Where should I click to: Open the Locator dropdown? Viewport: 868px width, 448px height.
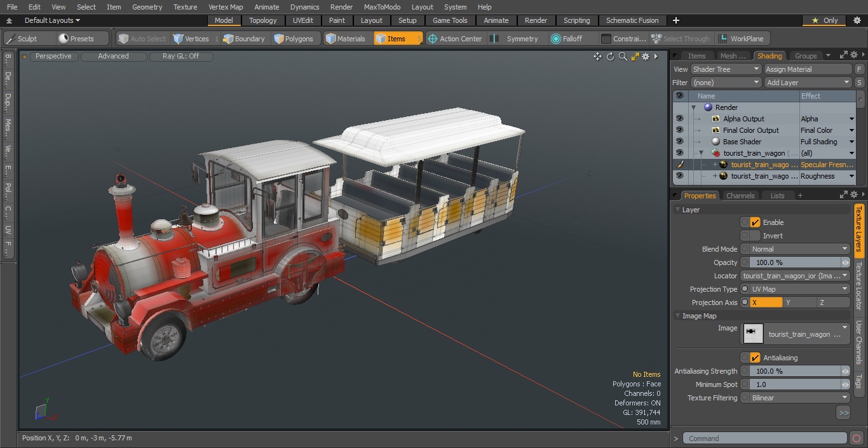pos(796,276)
